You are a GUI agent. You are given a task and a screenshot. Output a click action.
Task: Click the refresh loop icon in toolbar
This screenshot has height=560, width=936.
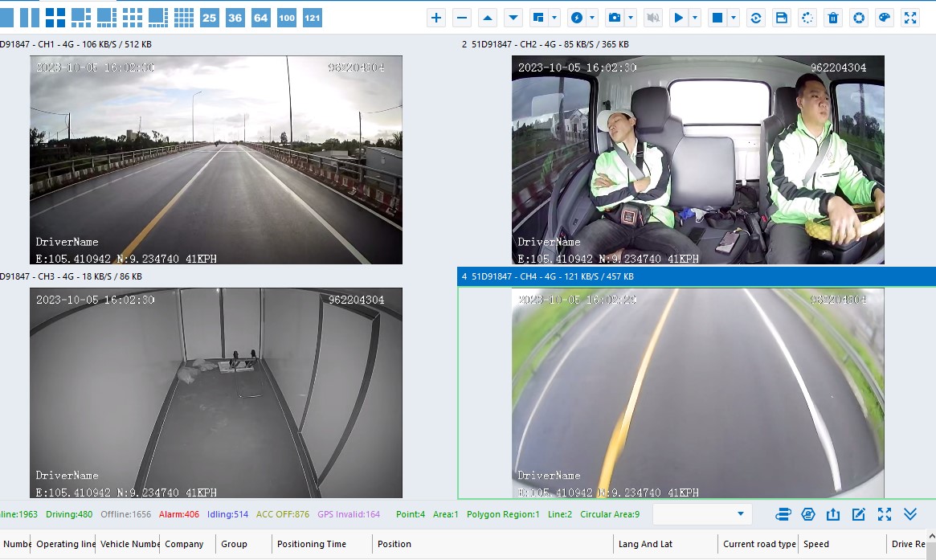coord(756,18)
